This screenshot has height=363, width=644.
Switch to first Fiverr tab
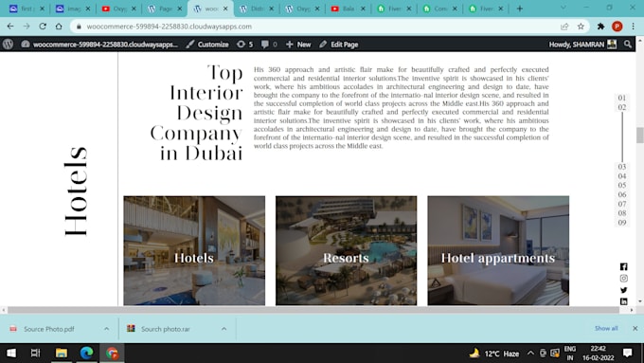click(x=393, y=9)
